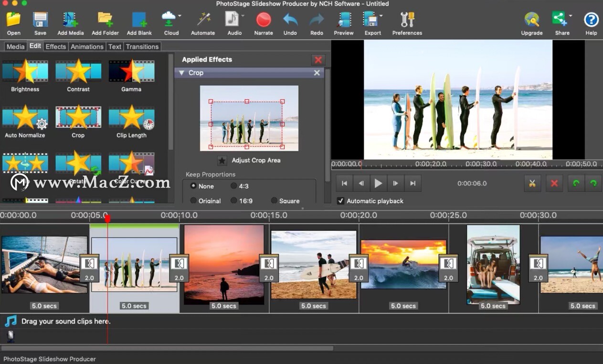Switch to the Text tab
The height and width of the screenshot is (364, 603).
click(x=115, y=46)
